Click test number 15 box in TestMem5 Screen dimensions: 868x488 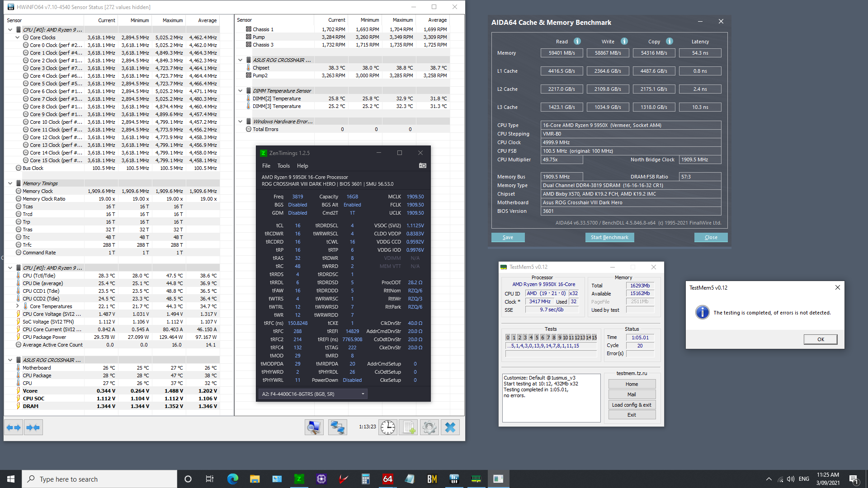[x=594, y=338]
